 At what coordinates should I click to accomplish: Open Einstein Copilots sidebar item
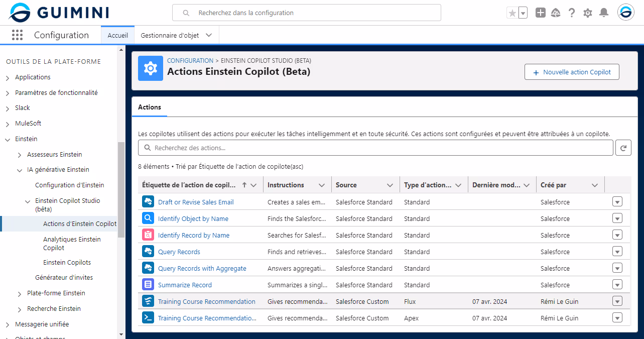coord(67,263)
